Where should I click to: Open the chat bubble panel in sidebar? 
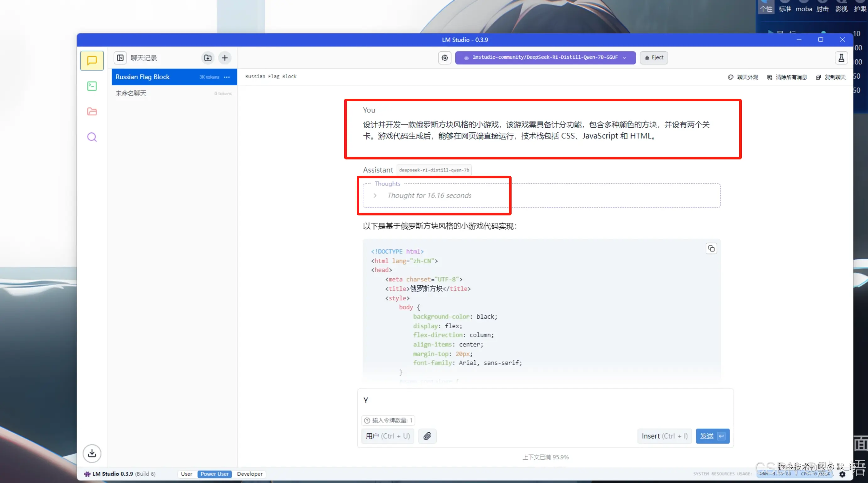coord(92,61)
